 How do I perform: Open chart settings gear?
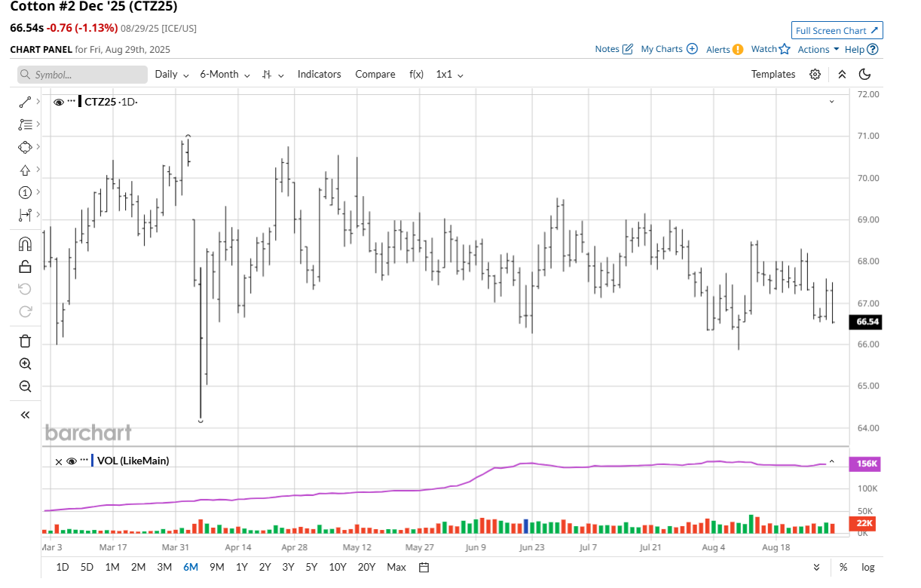click(815, 74)
